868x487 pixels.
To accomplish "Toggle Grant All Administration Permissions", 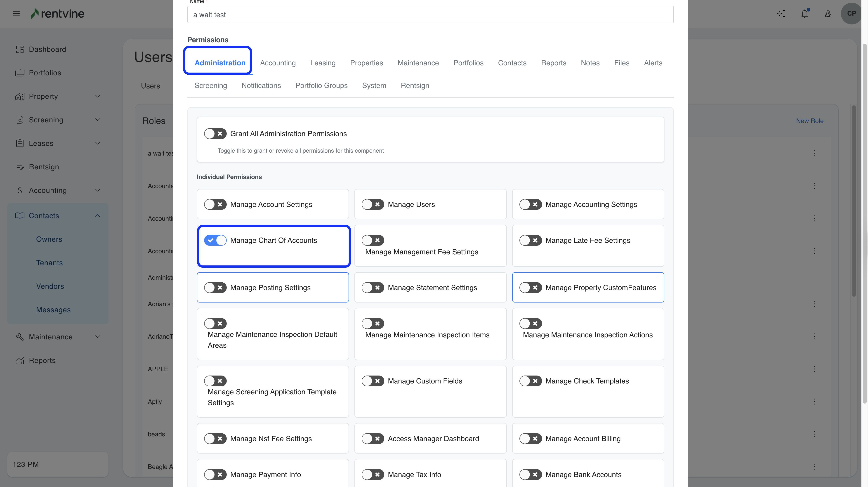I will (215, 134).
